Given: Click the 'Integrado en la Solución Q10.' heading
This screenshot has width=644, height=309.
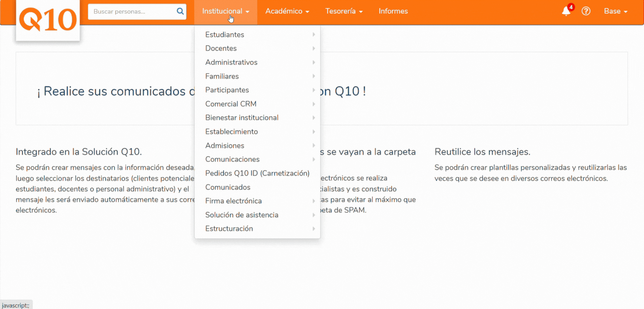Looking at the screenshot, I should click(79, 152).
